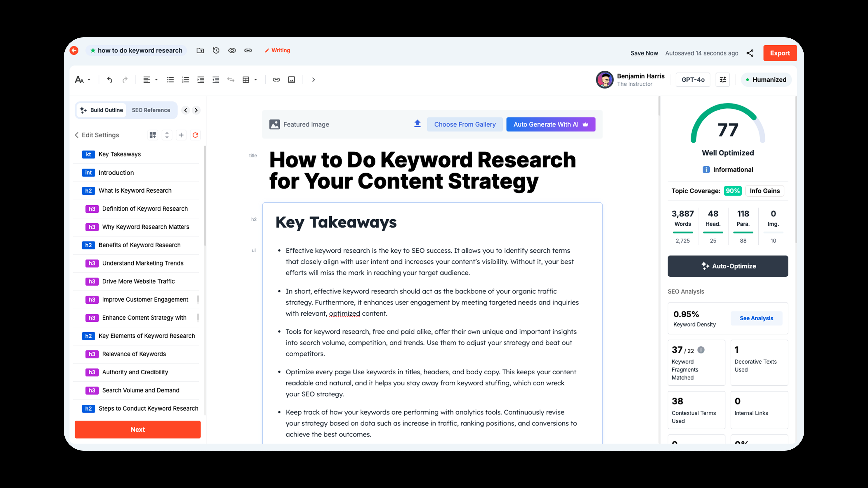Click the red back arrow icon
Viewport: 868px width, 488px height.
pyautogui.click(x=74, y=51)
